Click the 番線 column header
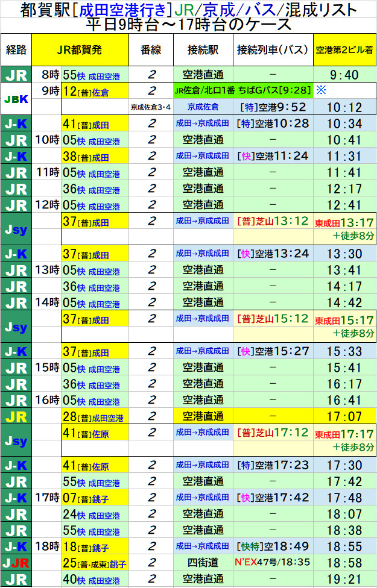 coord(151,50)
